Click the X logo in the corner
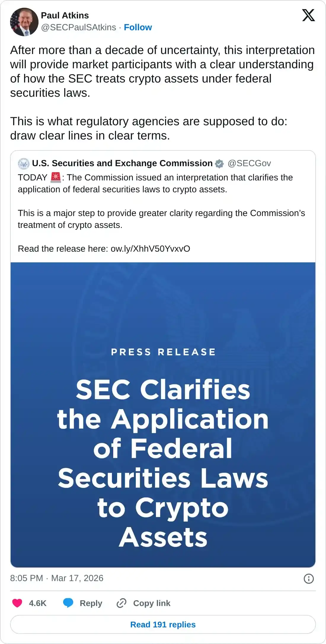This screenshot has width=326, height=644. [309, 15]
